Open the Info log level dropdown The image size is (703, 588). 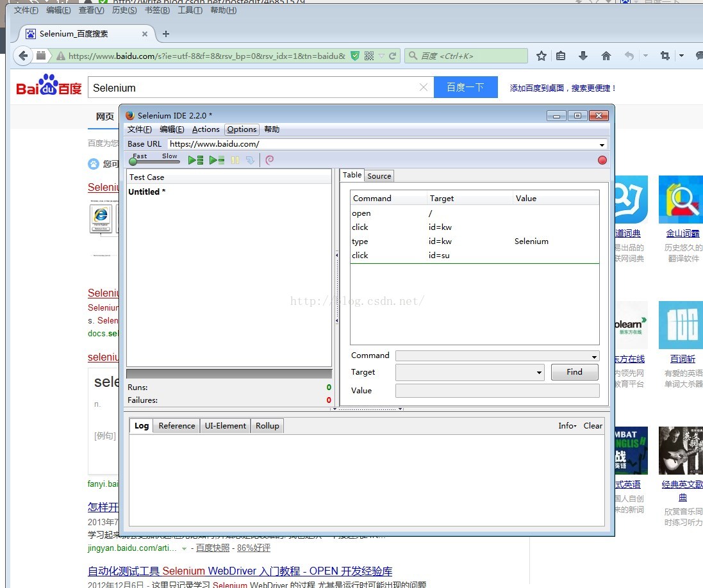567,426
